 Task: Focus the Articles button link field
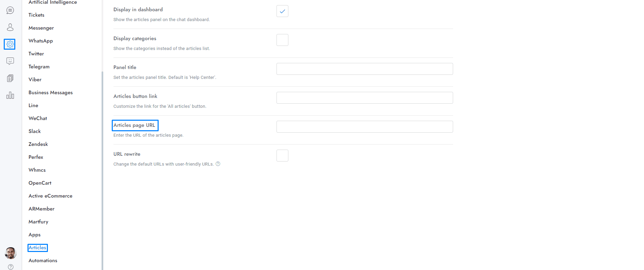coord(364,98)
